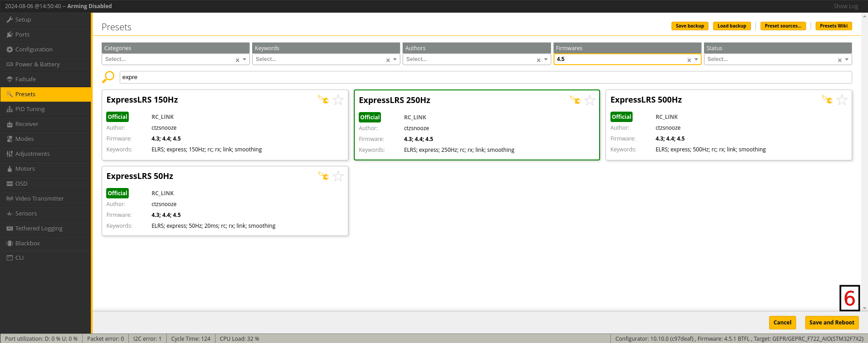Clear the Keywords filter with its x icon
The height and width of the screenshot is (343, 868).
tap(388, 60)
